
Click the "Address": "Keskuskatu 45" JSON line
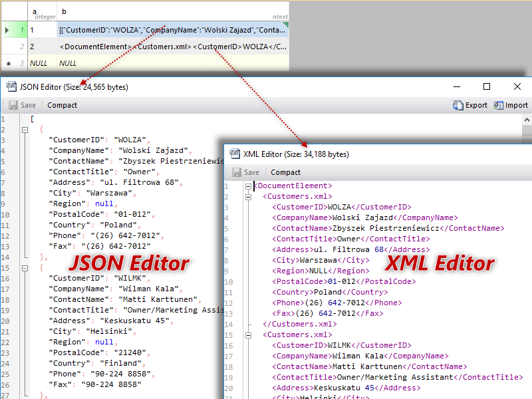[111, 321]
